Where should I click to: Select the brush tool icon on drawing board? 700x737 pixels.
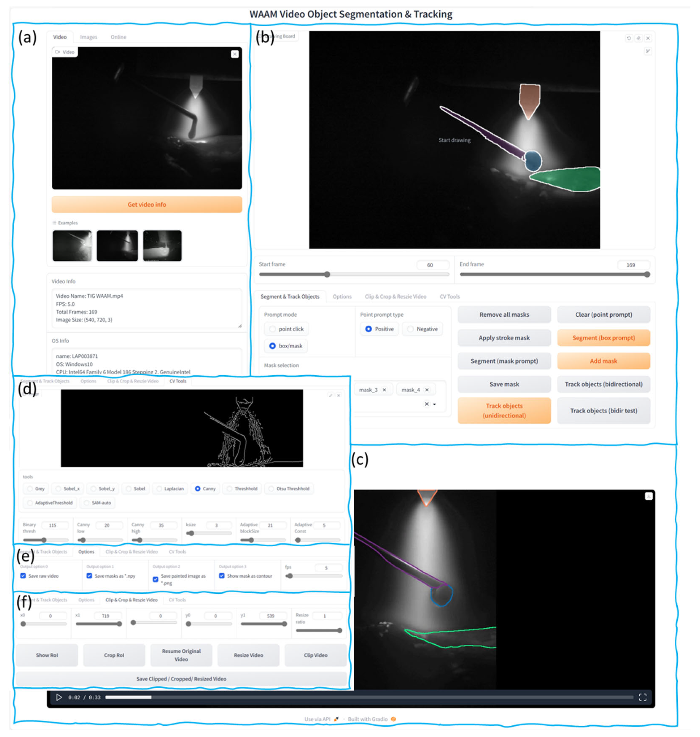click(x=648, y=51)
